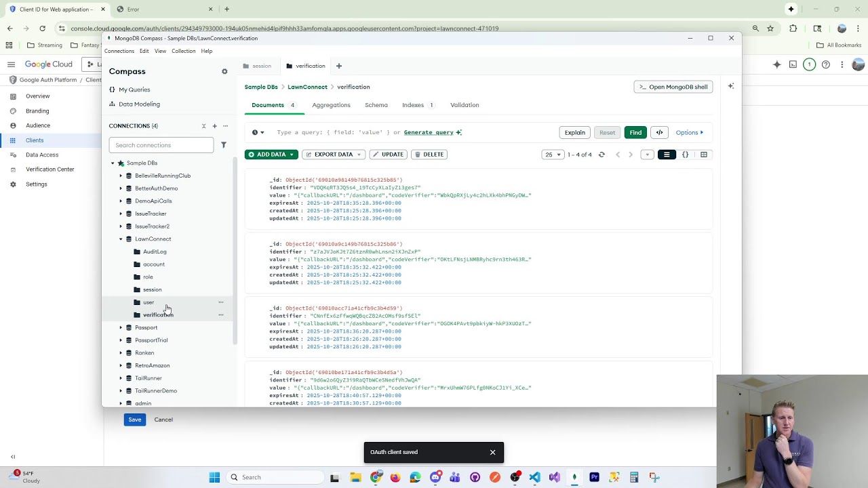This screenshot has width=868, height=488.
Task: Refresh the documents list
Action: tap(601, 155)
